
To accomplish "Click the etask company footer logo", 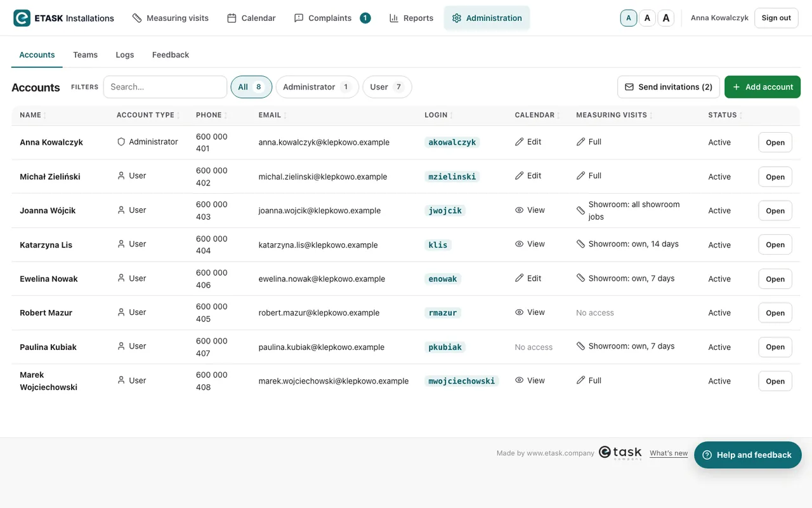I will point(620,453).
